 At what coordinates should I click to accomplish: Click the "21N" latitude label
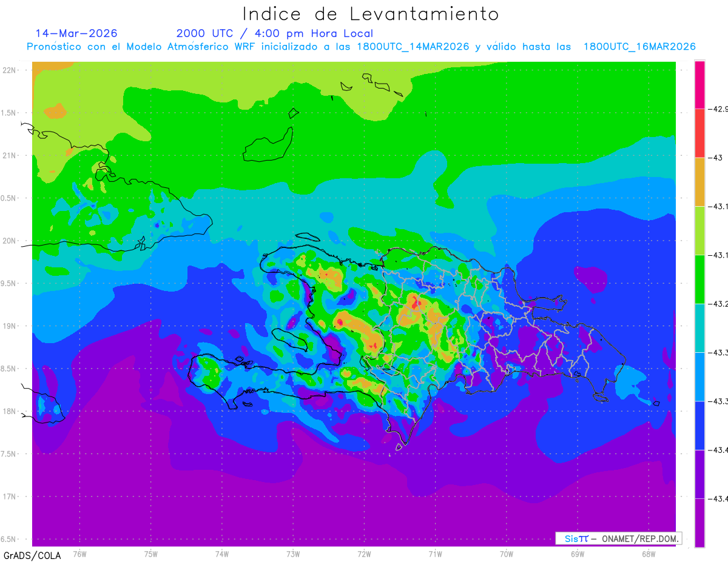pyautogui.click(x=10, y=156)
